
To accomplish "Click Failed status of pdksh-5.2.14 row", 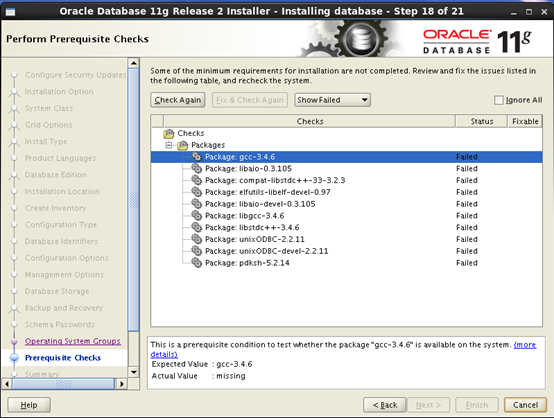I will (466, 263).
